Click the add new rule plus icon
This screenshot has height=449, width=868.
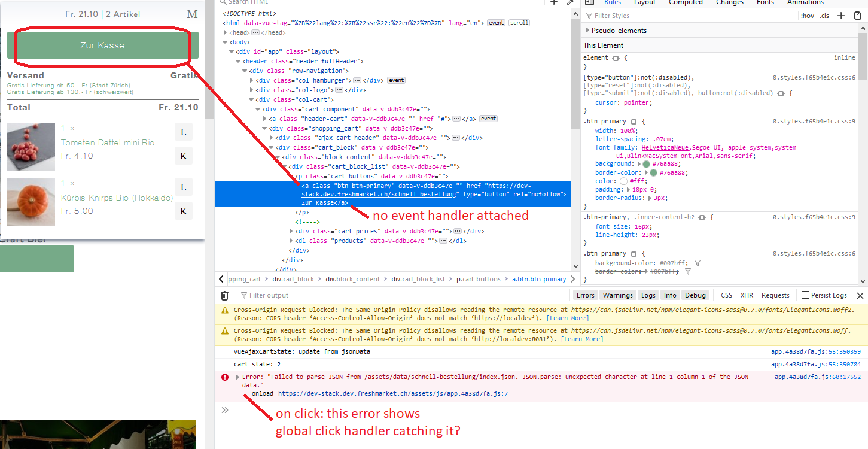coord(841,15)
